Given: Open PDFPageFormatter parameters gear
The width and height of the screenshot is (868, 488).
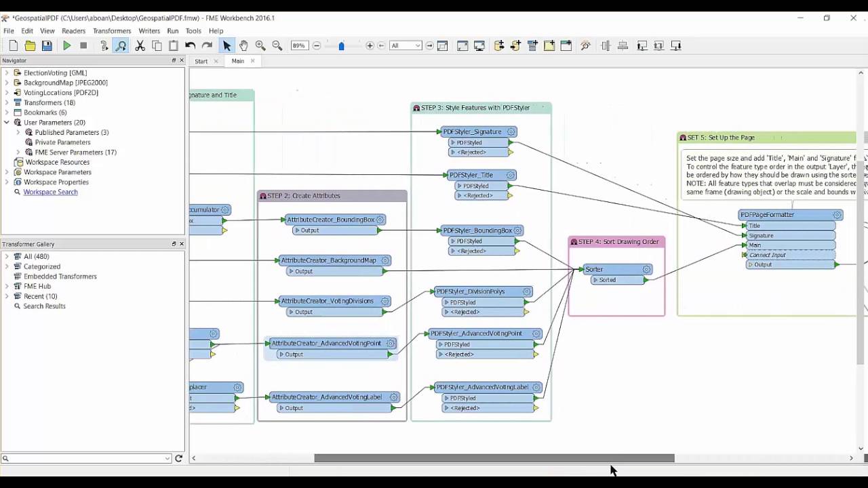Looking at the screenshot, I should [837, 215].
